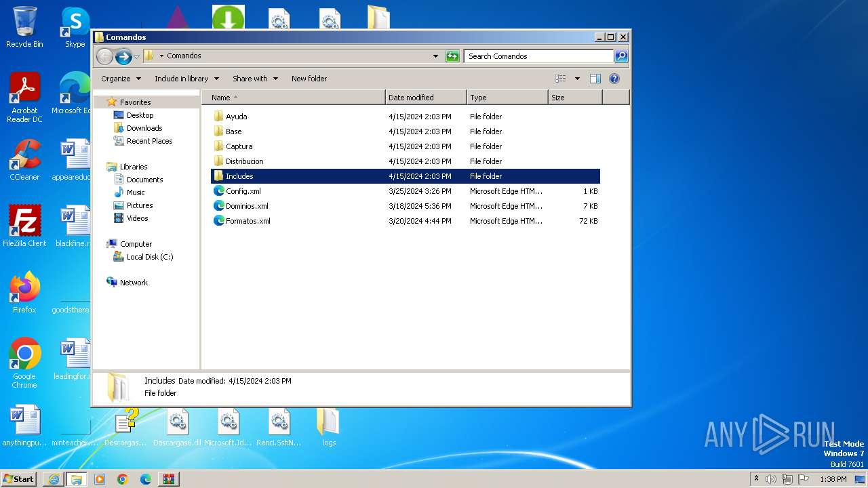Click the New folder button
Image resolution: width=868 pixels, height=488 pixels.
pyautogui.click(x=309, y=79)
